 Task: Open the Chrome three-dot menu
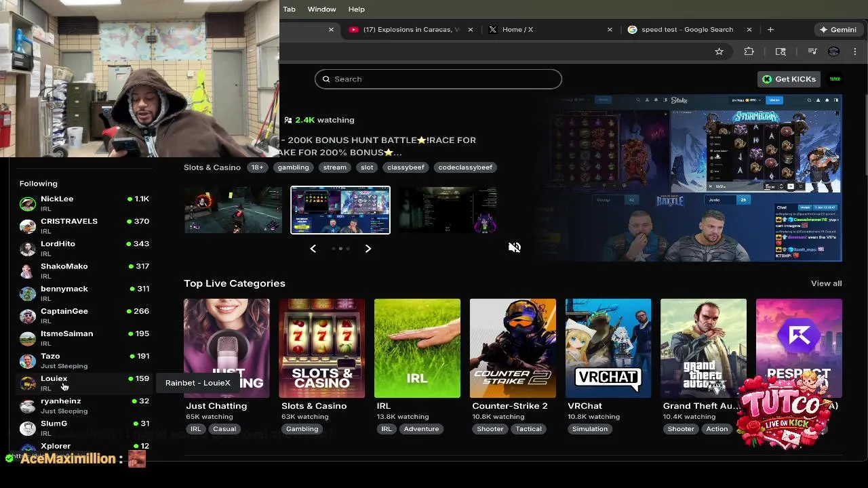pos(855,52)
